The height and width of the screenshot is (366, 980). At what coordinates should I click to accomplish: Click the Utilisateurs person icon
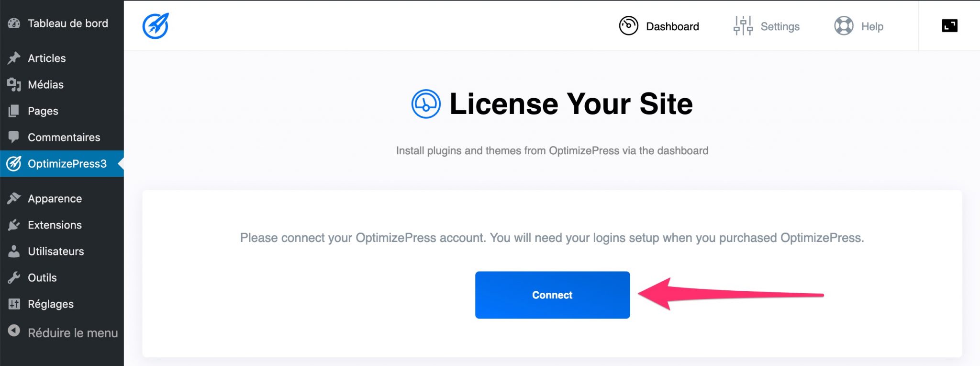coord(14,251)
